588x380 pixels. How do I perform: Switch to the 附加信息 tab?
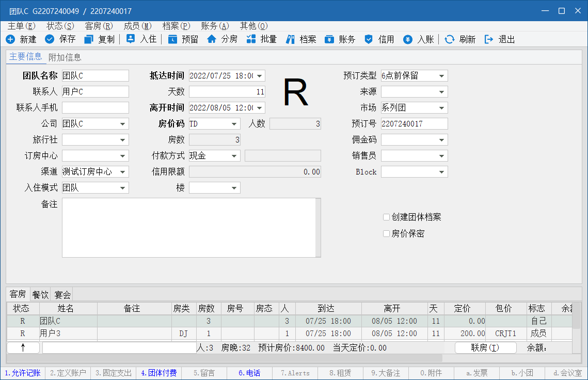pos(65,57)
